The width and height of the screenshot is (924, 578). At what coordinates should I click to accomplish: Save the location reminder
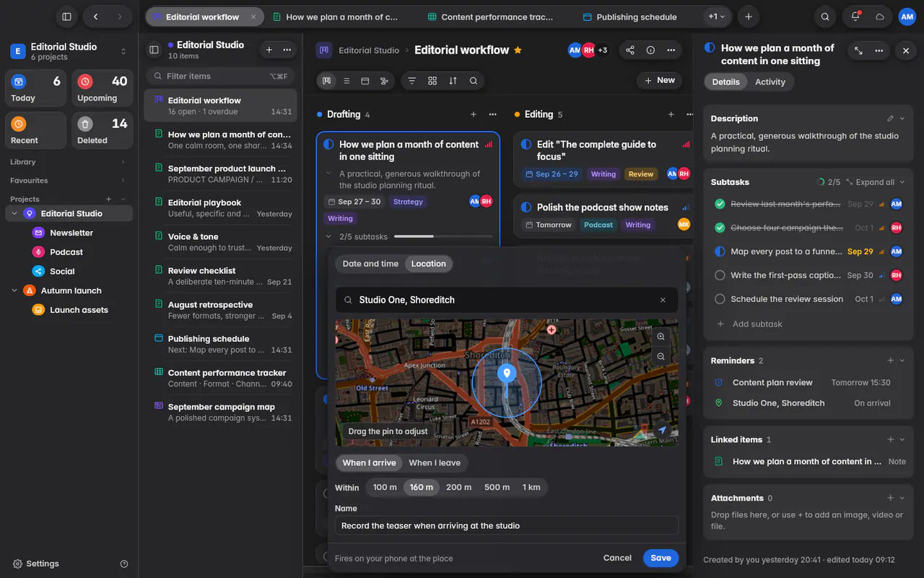tap(661, 558)
